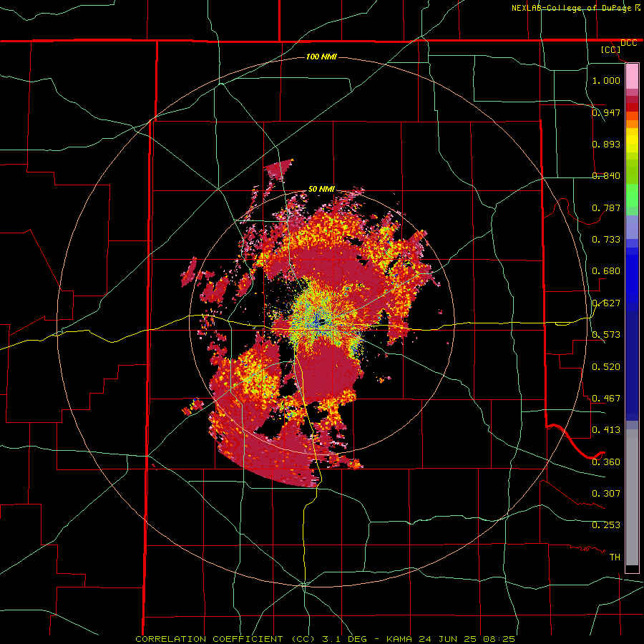Pick the light pink swatch beside 1.000
644x644 pixels.
(x=632, y=77)
